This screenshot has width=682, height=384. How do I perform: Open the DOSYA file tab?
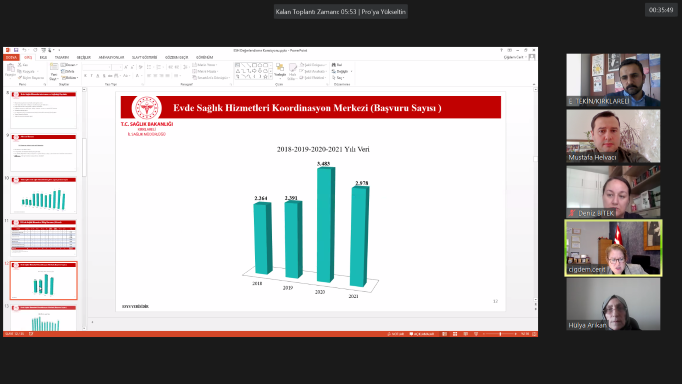coord(11,57)
